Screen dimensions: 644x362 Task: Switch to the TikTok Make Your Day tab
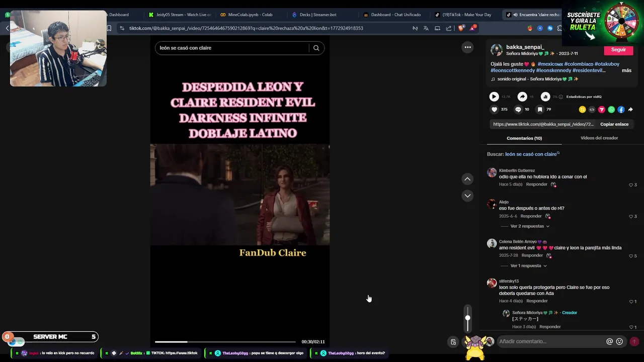463,15
